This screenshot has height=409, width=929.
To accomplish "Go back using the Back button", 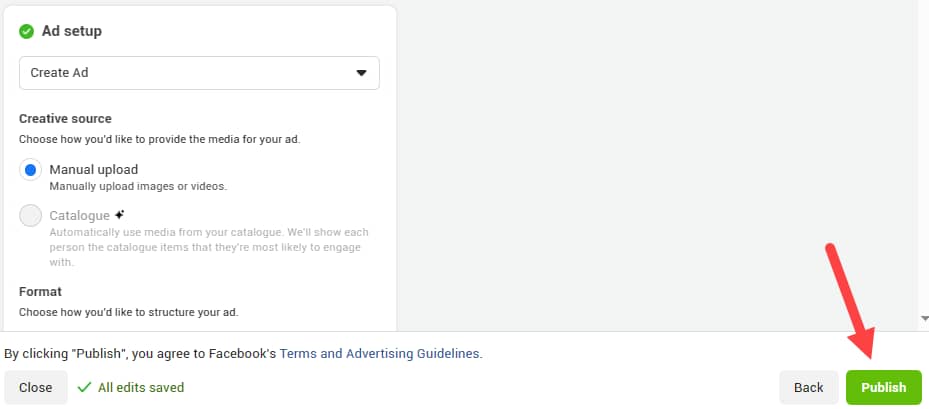I will (x=809, y=388).
